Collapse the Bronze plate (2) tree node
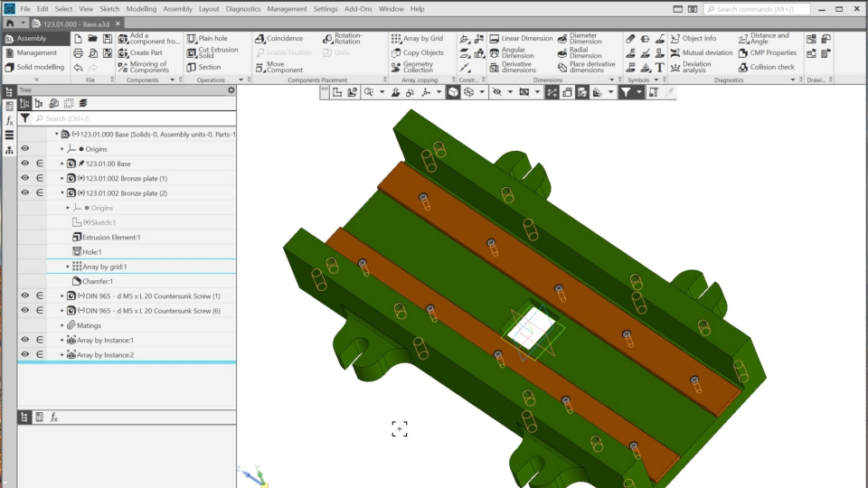This screenshot has height=488, width=868. pyautogui.click(x=62, y=193)
